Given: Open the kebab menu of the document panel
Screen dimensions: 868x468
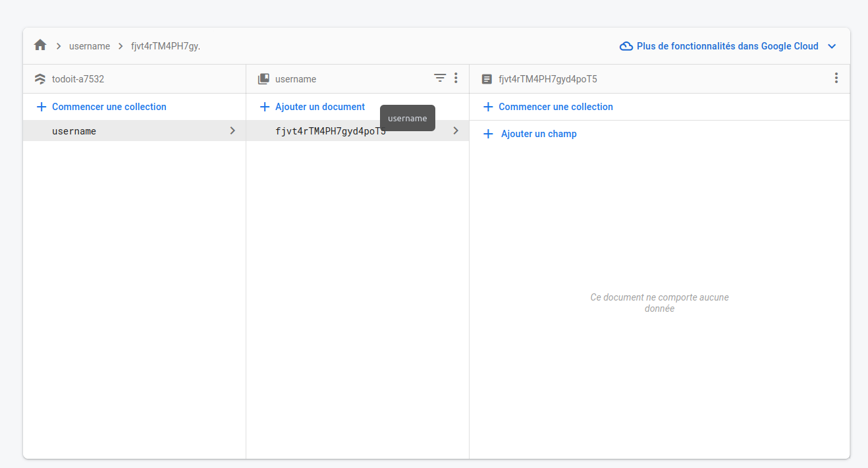Looking at the screenshot, I should tap(836, 78).
